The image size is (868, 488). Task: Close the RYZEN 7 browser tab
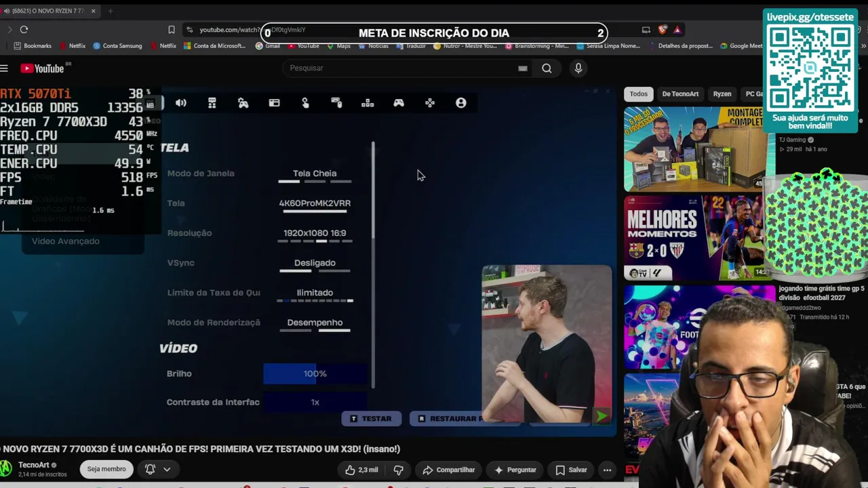pyautogui.click(x=94, y=11)
